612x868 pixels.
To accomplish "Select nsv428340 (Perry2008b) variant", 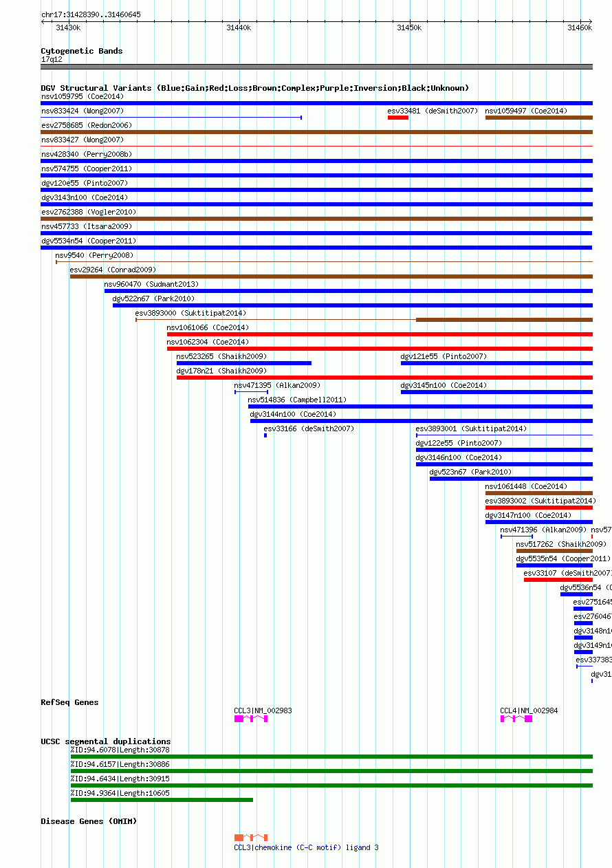I will [x=87, y=154].
